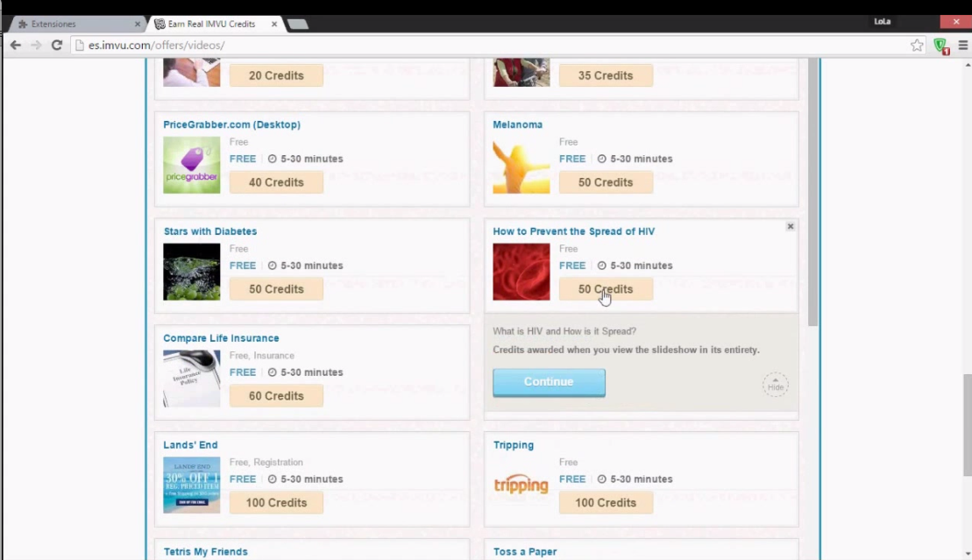Open the Stars with Diabetes link
The height and width of the screenshot is (560, 972).
210,231
